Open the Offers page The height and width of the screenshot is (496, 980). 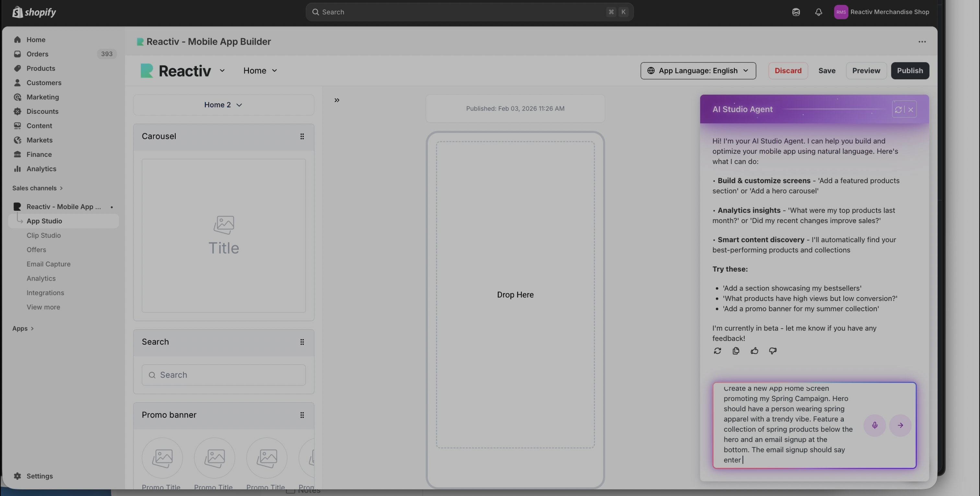[x=36, y=250]
